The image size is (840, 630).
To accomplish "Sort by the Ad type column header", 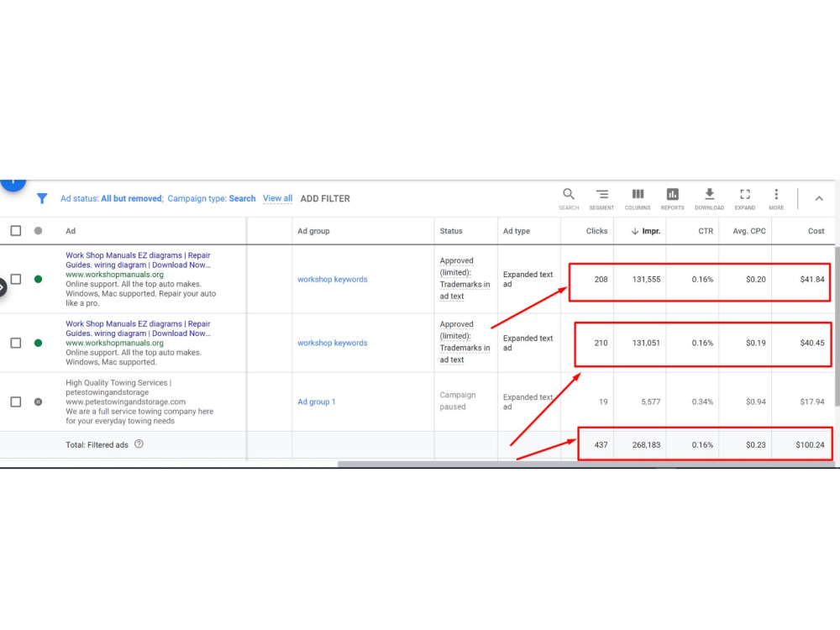I will [517, 231].
